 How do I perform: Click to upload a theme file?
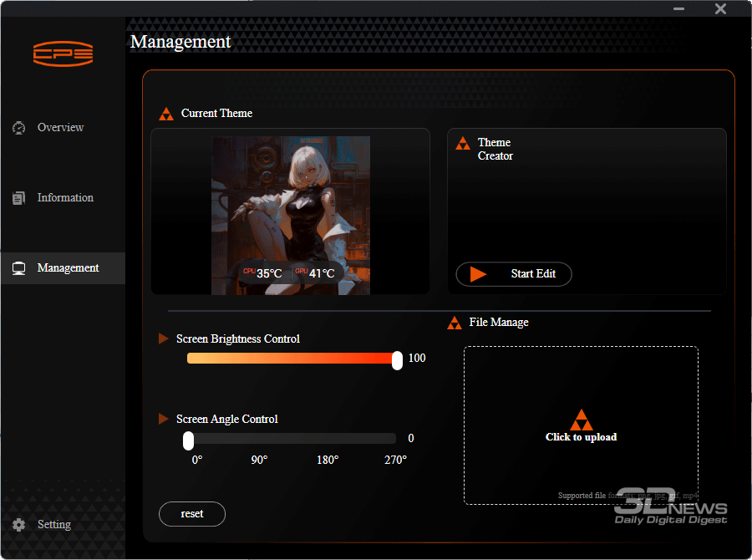pos(581,425)
